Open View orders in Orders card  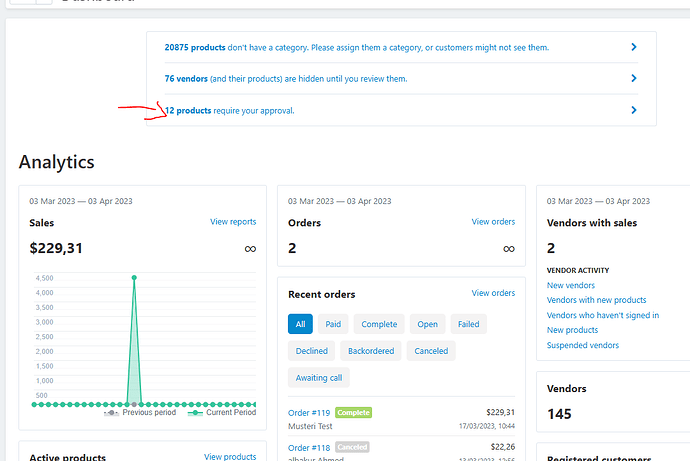pos(493,222)
